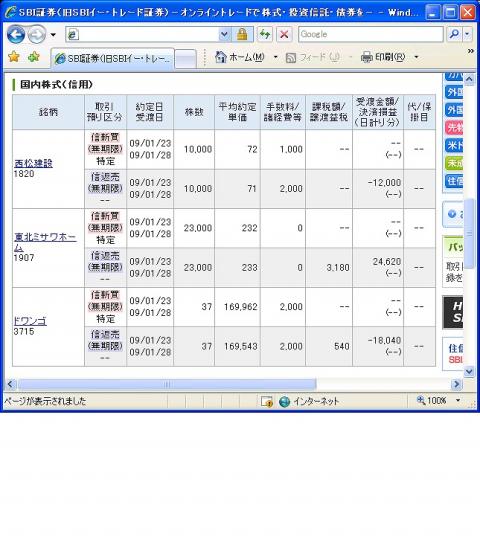
Task: Click the 24,620 settlement value
Action: [x=387, y=261]
